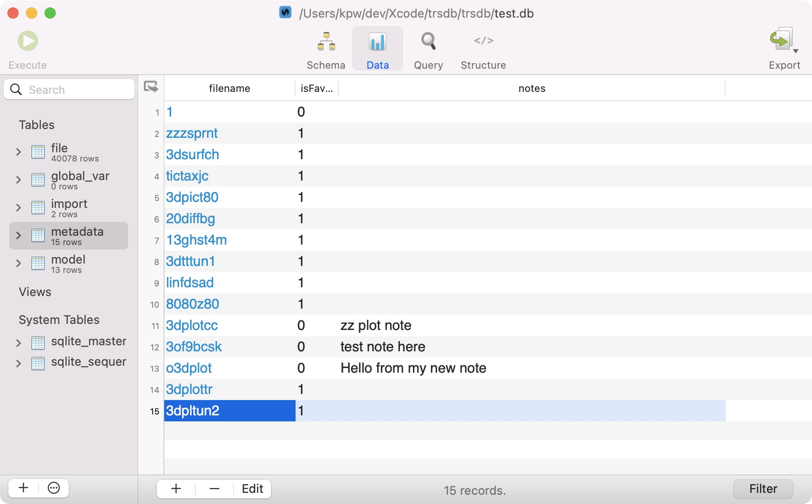Screen dimensions: 812x504
Task: Select the file table in sidebar
Action: (x=69, y=152)
